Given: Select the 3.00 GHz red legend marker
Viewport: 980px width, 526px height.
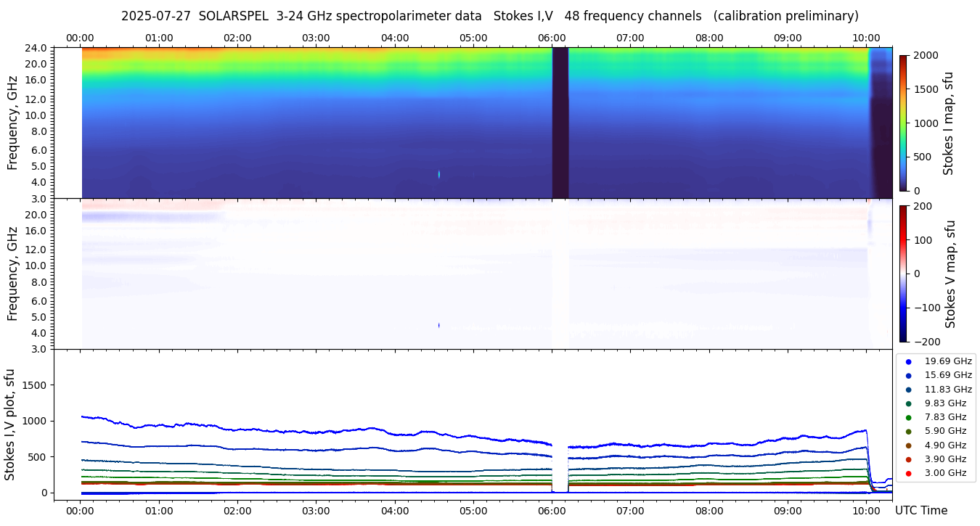Looking at the screenshot, I should tap(908, 473).
